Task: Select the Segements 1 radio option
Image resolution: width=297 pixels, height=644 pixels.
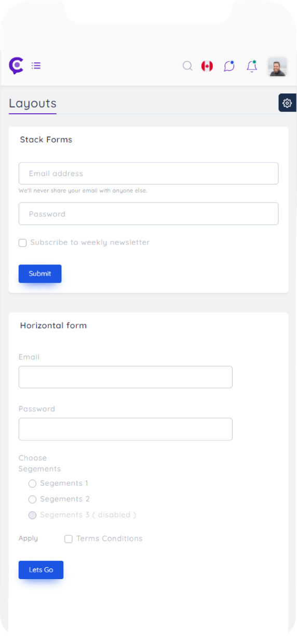Action: click(32, 484)
